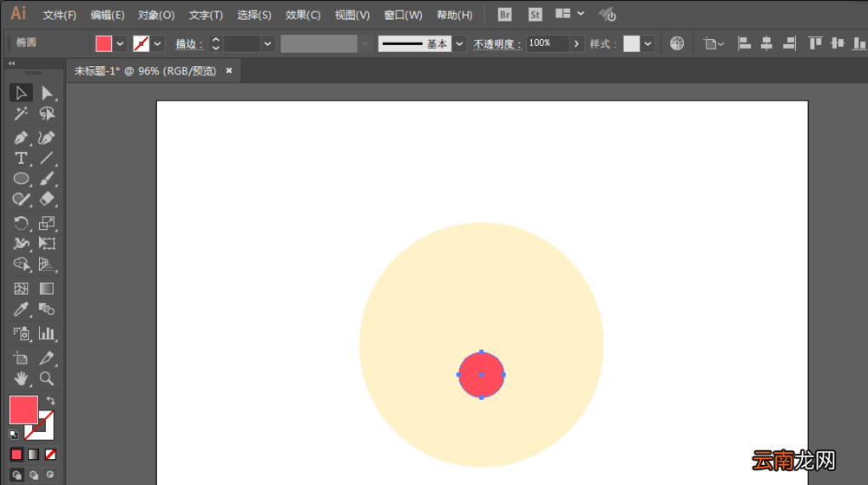Click the opacity 100% input field
The image size is (868, 485).
click(x=548, y=43)
